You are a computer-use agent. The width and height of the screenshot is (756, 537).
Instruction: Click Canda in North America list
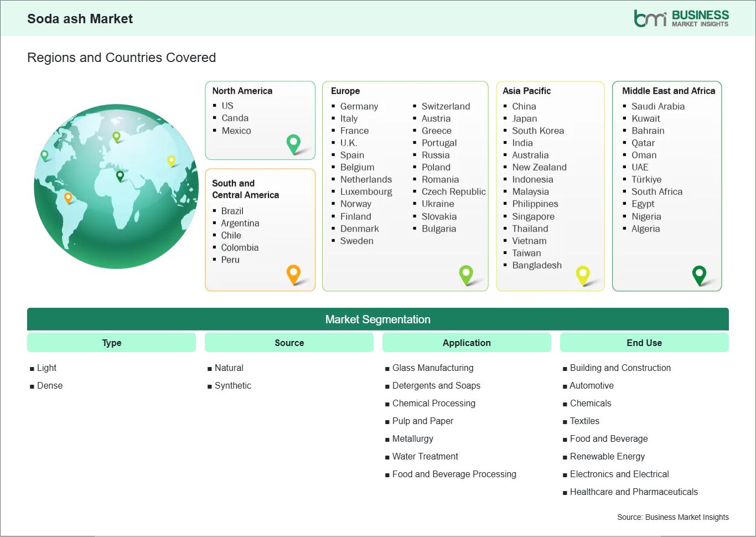[x=235, y=118]
